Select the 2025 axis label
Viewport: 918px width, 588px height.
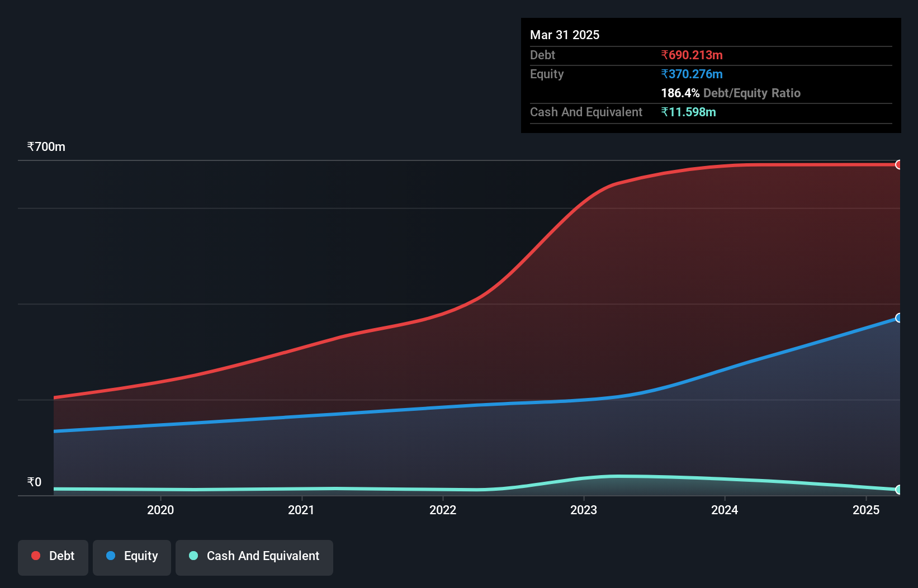click(866, 510)
